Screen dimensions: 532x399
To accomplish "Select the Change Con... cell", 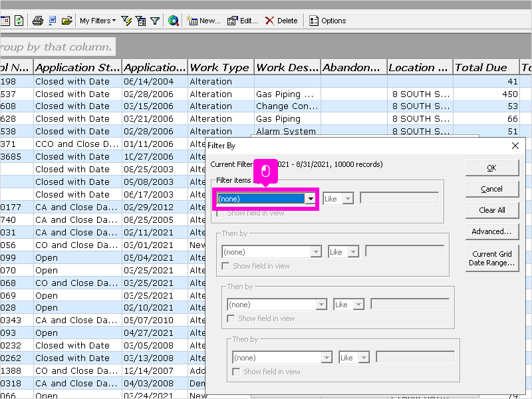I will pyautogui.click(x=288, y=106).
